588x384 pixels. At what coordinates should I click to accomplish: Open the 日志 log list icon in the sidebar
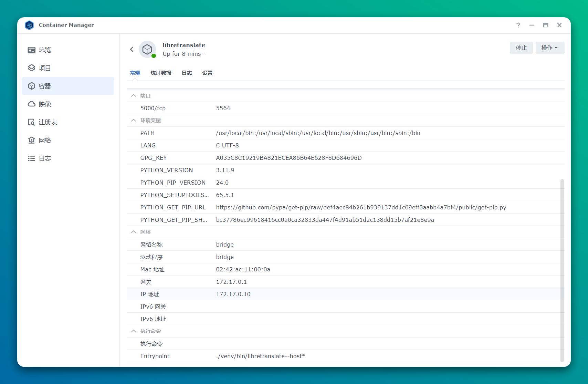coord(32,158)
